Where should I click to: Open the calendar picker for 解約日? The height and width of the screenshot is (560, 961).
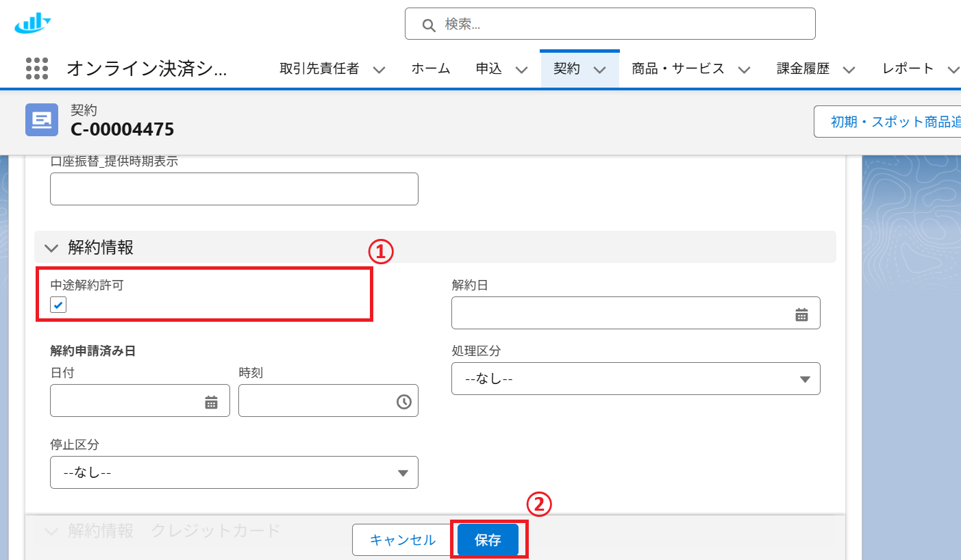(801, 313)
